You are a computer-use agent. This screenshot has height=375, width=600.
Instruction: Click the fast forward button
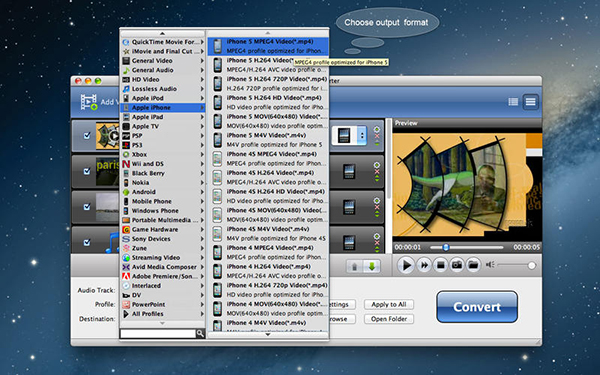(x=424, y=265)
